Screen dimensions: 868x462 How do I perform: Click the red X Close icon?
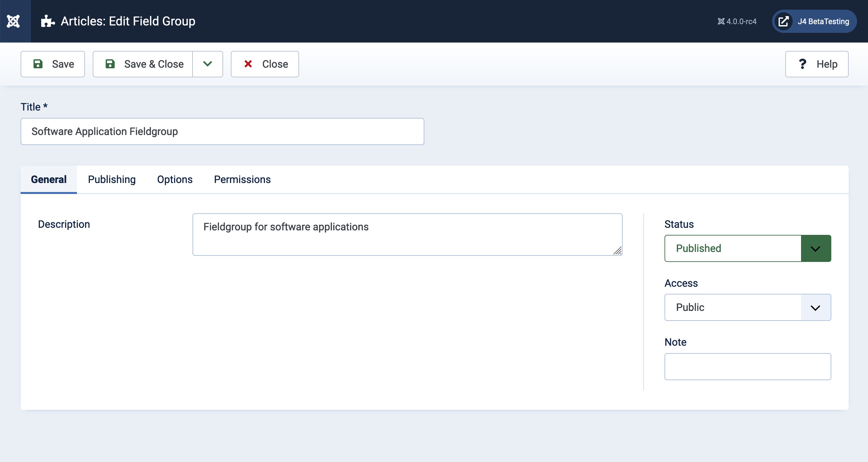pyautogui.click(x=248, y=64)
